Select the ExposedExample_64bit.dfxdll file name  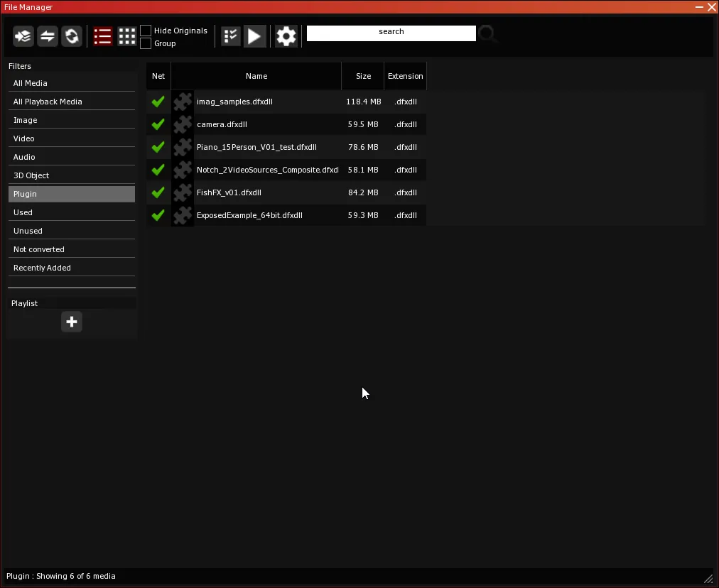249,215
